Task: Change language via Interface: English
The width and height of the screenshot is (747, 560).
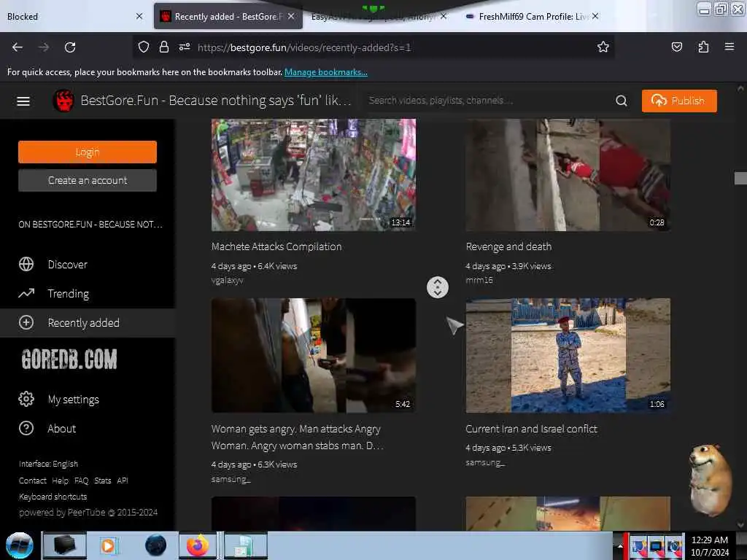Action: 48,464
